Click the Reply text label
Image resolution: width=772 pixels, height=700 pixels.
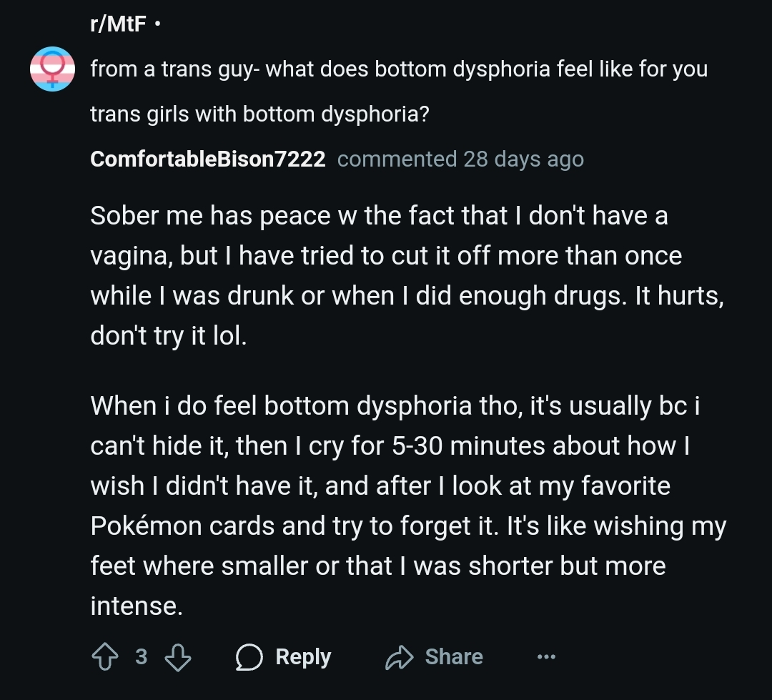click(303, 657)
